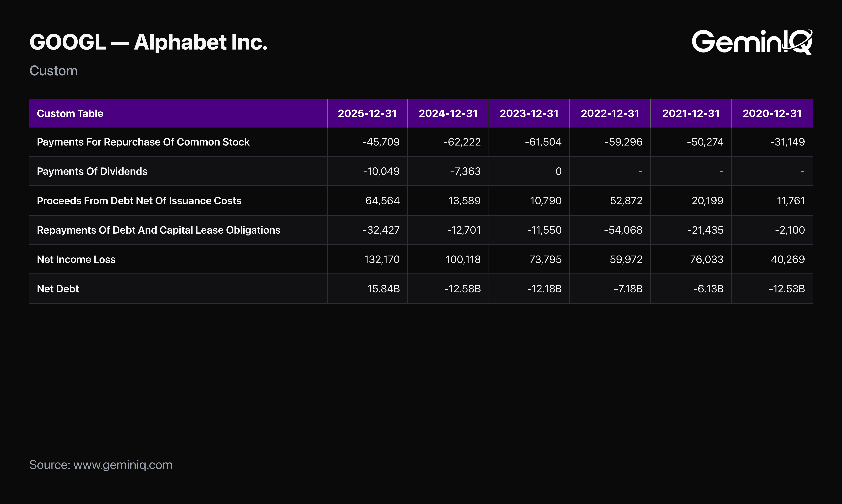This screenshot has width=842, height=504.
Task: Select the net income value 40,269
Action: (788, 259)
